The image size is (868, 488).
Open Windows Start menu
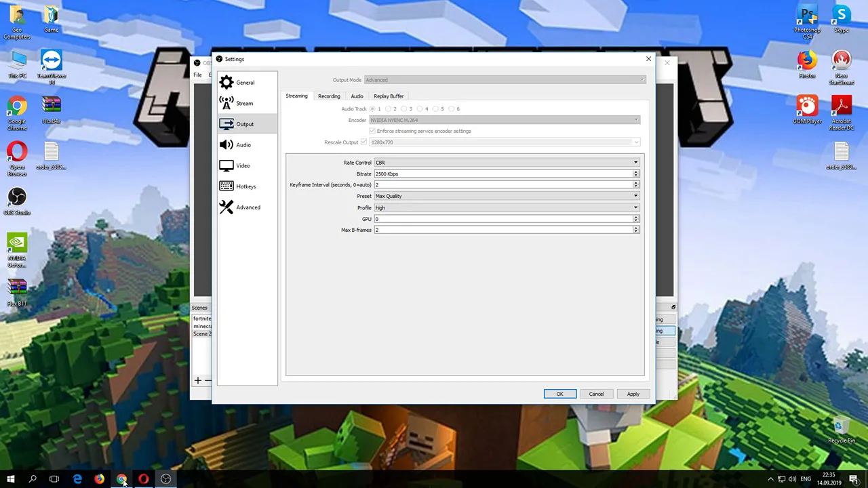coord(11,479)
